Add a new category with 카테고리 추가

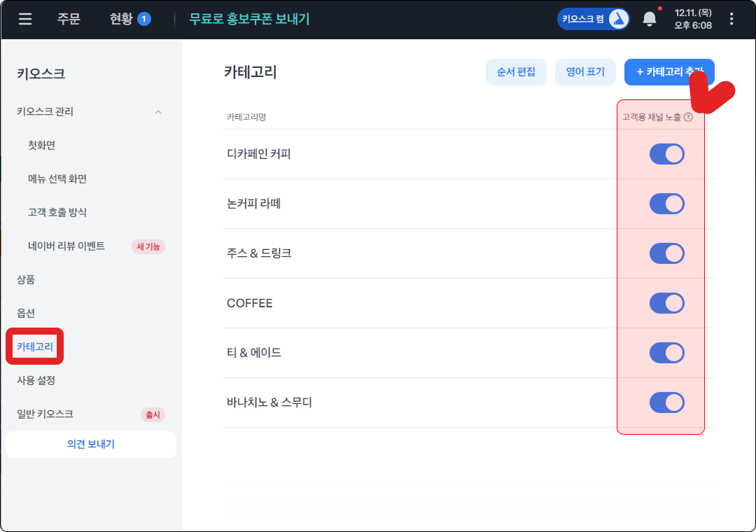pos(668,72)
